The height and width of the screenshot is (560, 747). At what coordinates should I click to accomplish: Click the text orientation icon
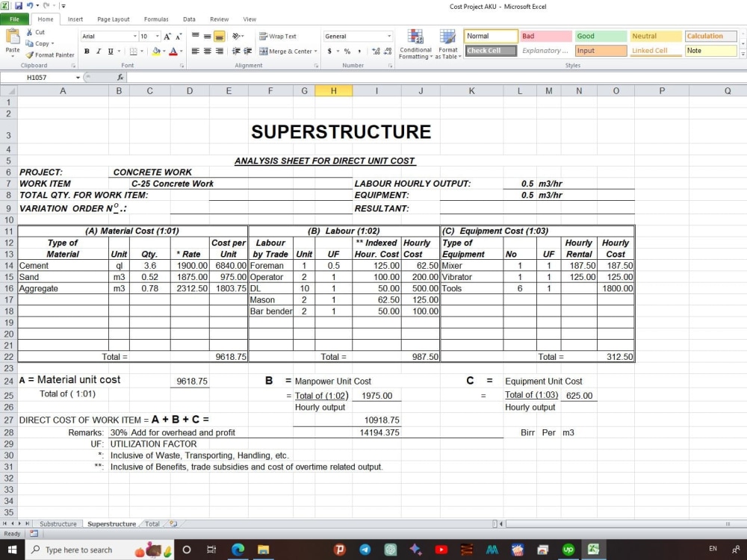pyautogui.click(x=237, y=36)
